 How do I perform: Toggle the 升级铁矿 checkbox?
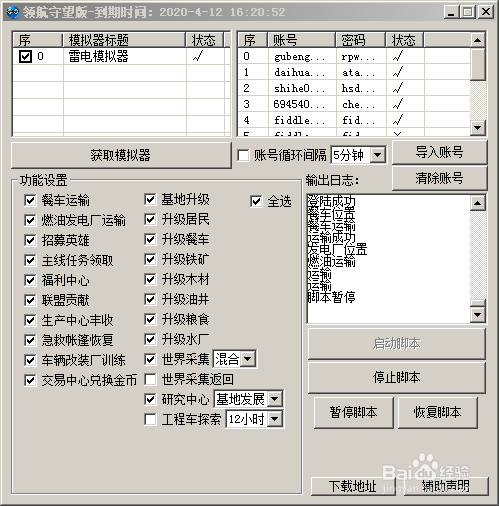[x=150, y=259]
